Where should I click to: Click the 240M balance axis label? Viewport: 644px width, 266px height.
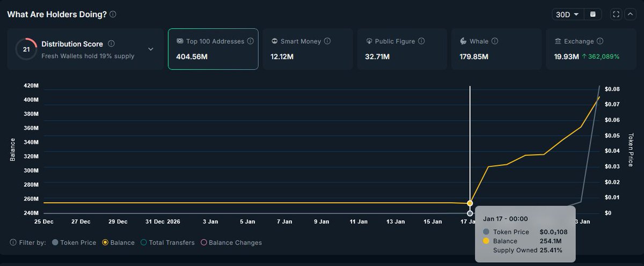tap(31, 213)
